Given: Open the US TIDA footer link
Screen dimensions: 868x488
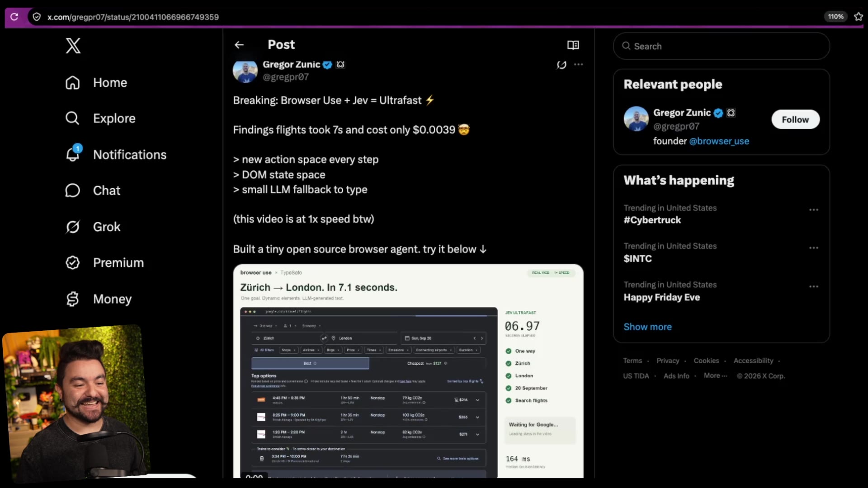Looking at the screenshot, I should pos(636,376).
